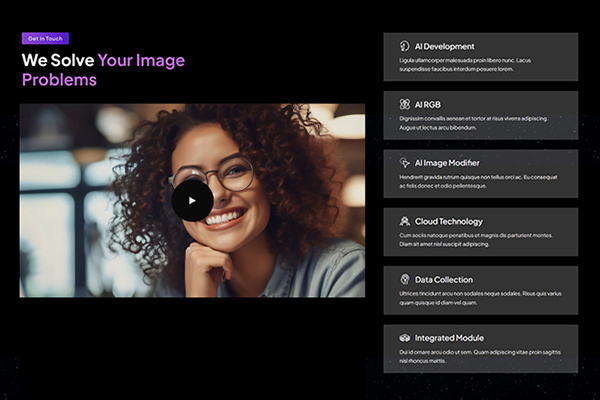Click the Cloud Technology icon
The image size is (600, 400).
tap(405, 221)
